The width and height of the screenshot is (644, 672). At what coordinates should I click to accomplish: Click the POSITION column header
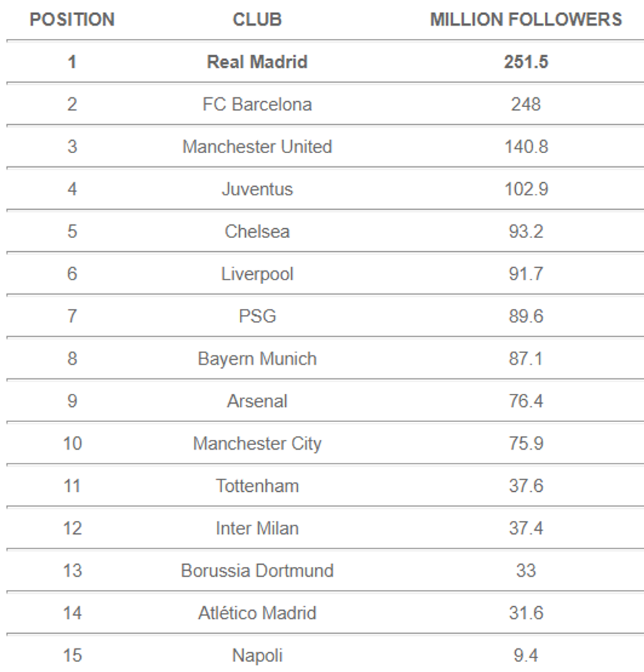coord(72,20)
